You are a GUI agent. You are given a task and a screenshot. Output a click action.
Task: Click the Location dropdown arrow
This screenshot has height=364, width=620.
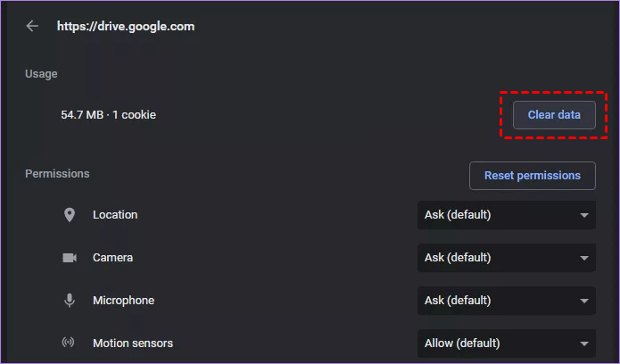point(584,216)
